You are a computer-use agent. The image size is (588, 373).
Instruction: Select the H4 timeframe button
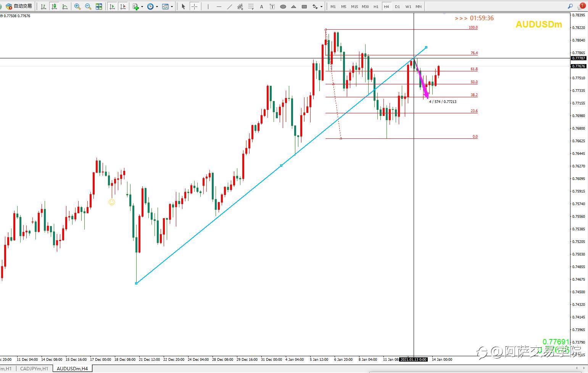[x=387, y=6]
